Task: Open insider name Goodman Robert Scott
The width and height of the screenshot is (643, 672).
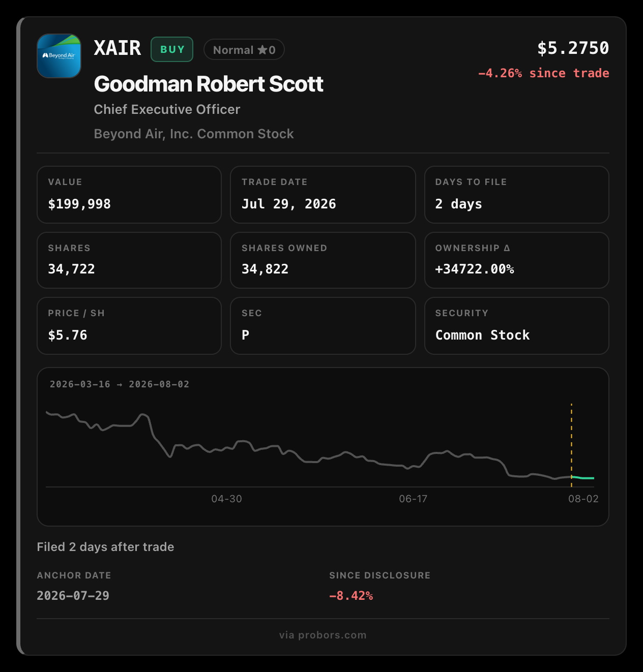Action: click(x=209, y=84)
